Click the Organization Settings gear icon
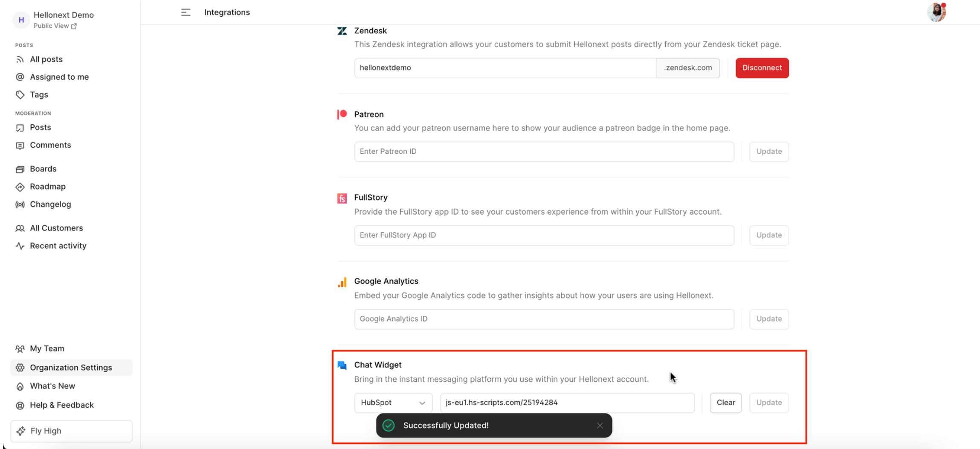 point(20,368)
